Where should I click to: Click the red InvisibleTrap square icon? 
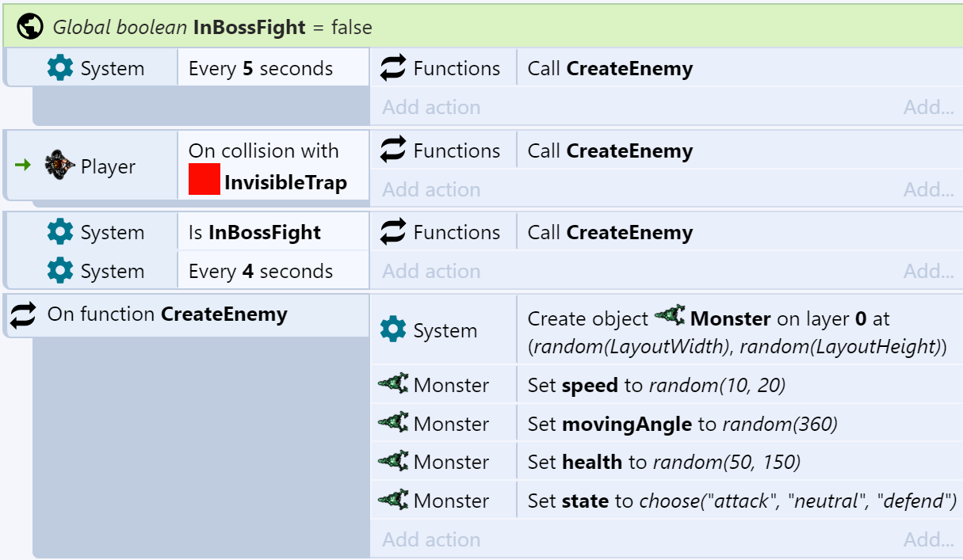pos(204,180)
